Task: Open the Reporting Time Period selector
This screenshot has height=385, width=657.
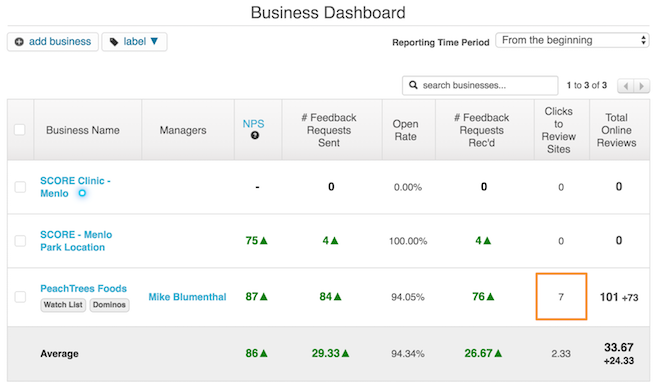Action: (x=572, y=40)
